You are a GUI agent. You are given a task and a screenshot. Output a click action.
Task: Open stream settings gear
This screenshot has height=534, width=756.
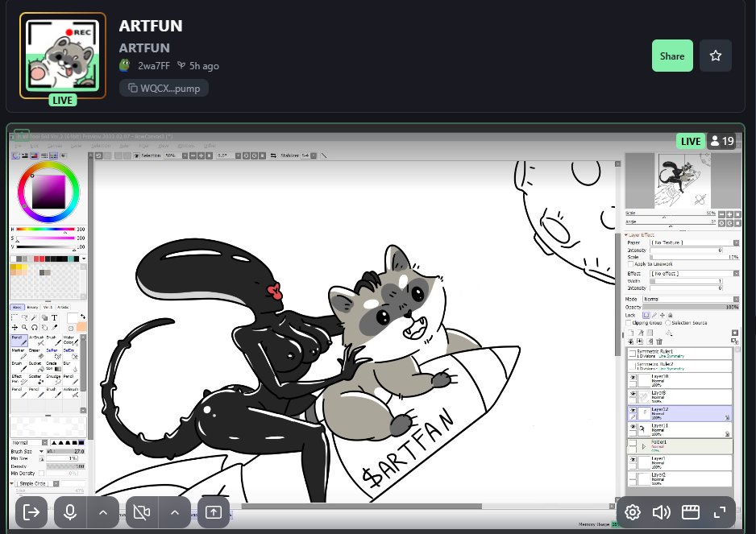(x=633, y=512)
